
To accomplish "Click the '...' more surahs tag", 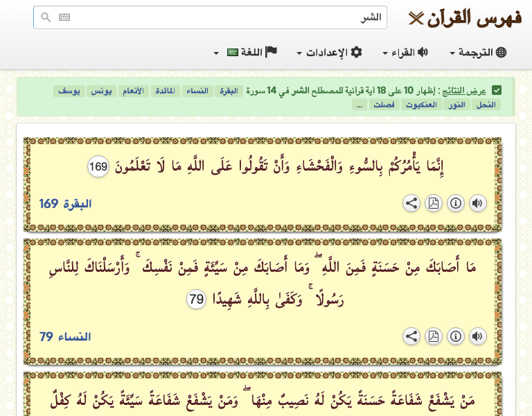I will pos(359,105).
